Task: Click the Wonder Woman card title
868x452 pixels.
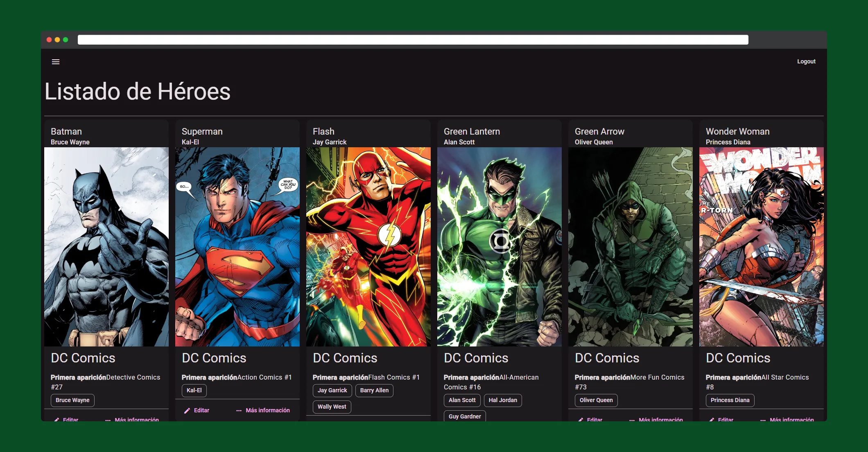Action: click(x=737, y=131)
